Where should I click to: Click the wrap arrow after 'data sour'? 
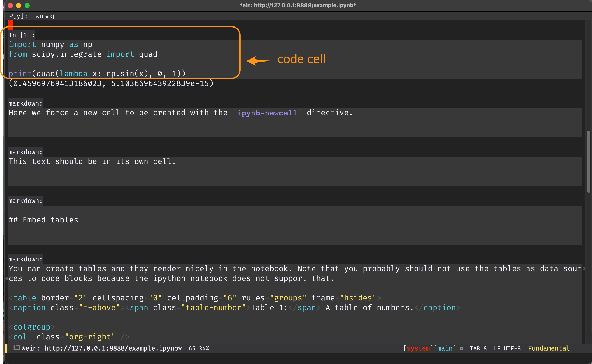[x=584, y=269]
